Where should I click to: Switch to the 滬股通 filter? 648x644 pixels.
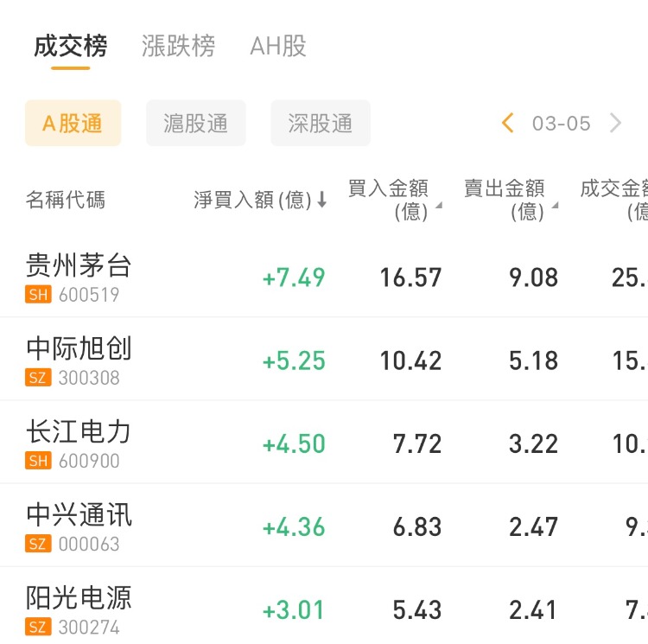click(x=196, y=124)
